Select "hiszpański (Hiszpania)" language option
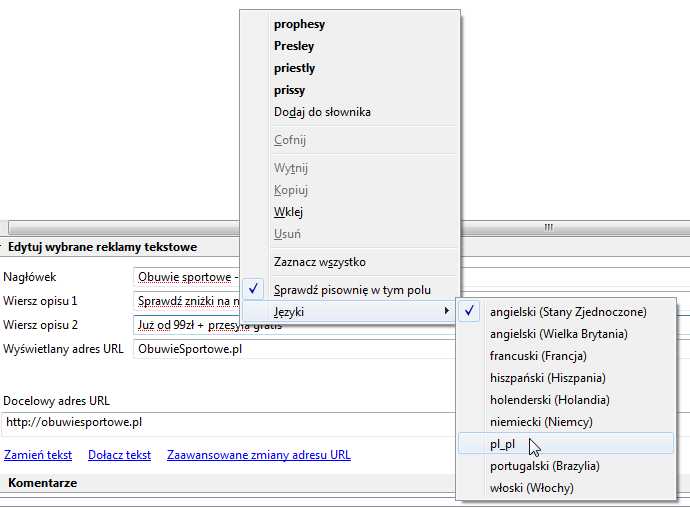The width and height of the screenshot is (690, 508). (548, 378)
